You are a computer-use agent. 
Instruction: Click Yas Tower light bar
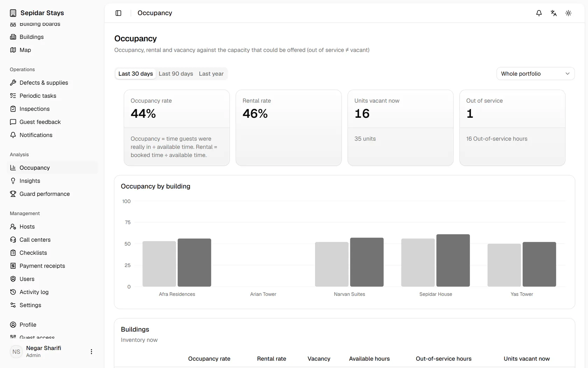coord(504,265)
